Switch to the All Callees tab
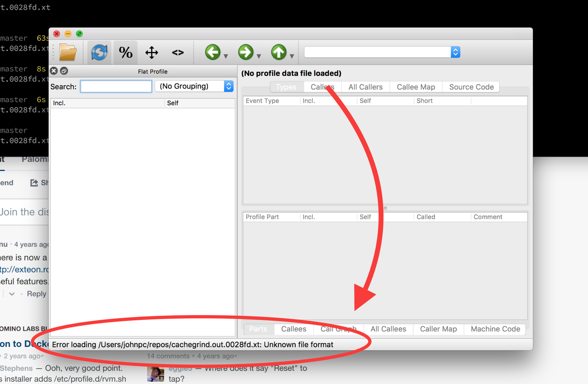The image size is (588, 384). pyautogui.click(x=388, y=329)
